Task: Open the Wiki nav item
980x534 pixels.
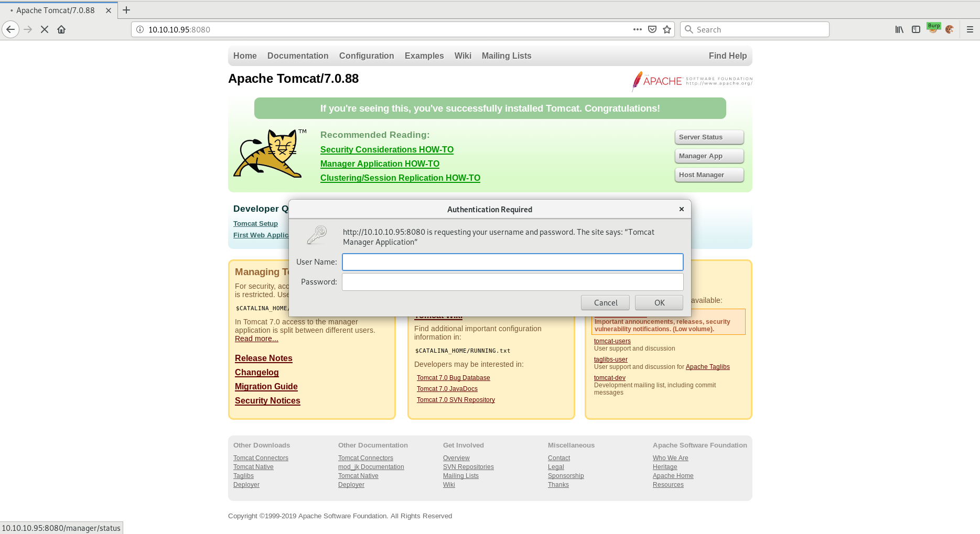Action: coord(463,56)
